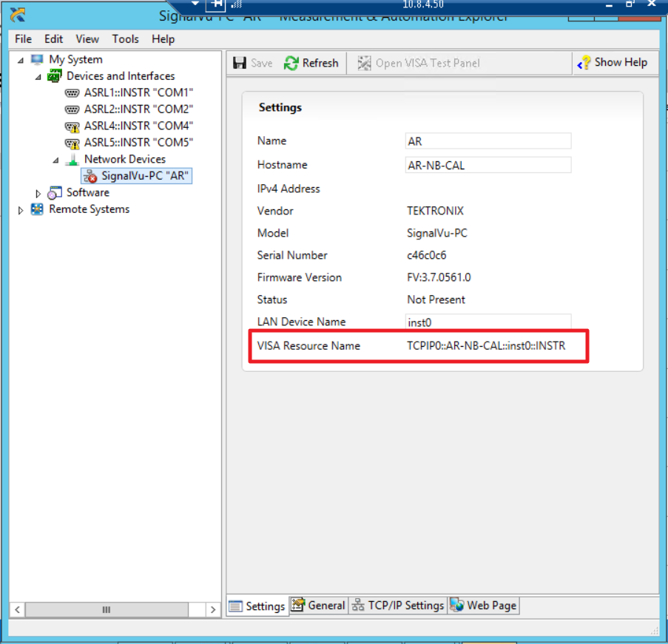
Task: Click firmware version FV:3.7.0561.0 text
Action: [439, 278]
